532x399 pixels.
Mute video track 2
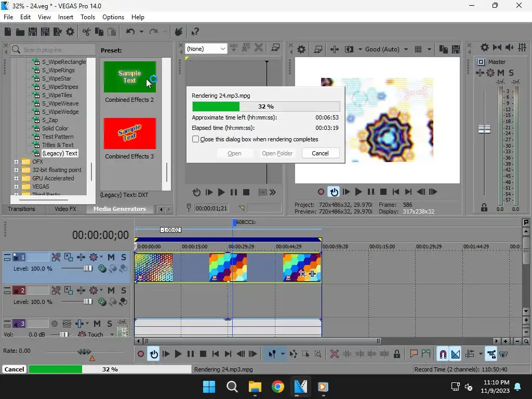tap(111, 290)
